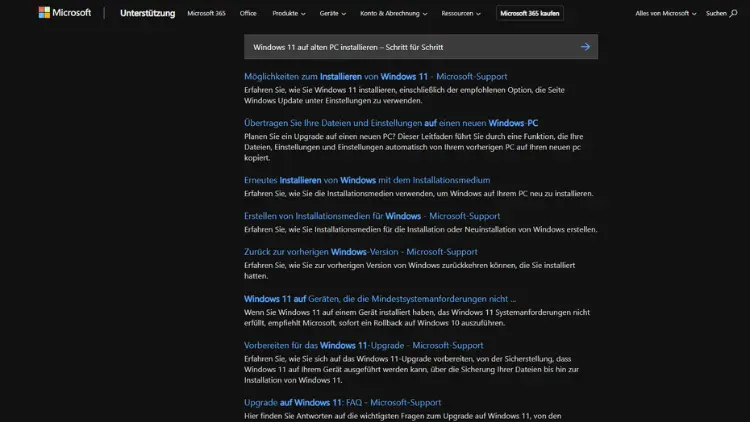Screen dimensions: 750x422
Task: Open result Zurück zur vorherigen Windows-Version
Action: click(361, 252)
